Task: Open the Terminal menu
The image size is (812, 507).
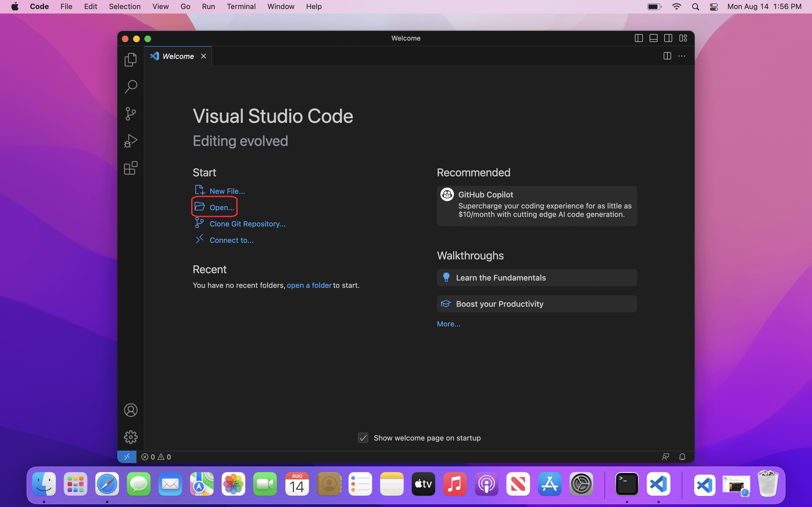Action: (241, 6)
